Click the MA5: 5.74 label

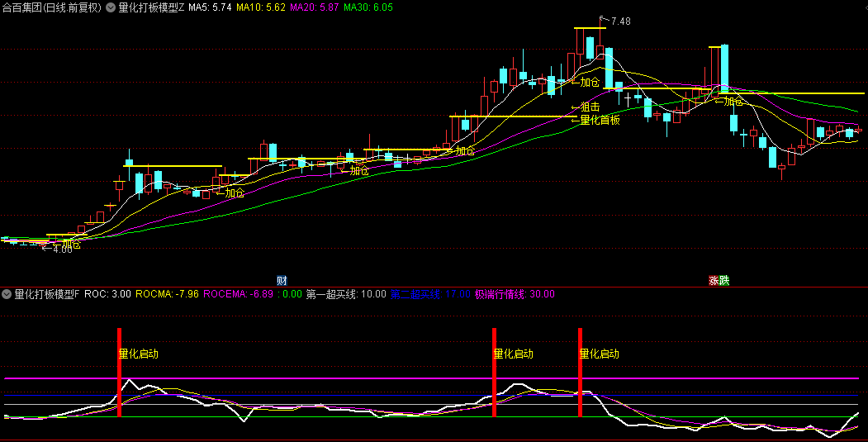[x=210, y=7]
